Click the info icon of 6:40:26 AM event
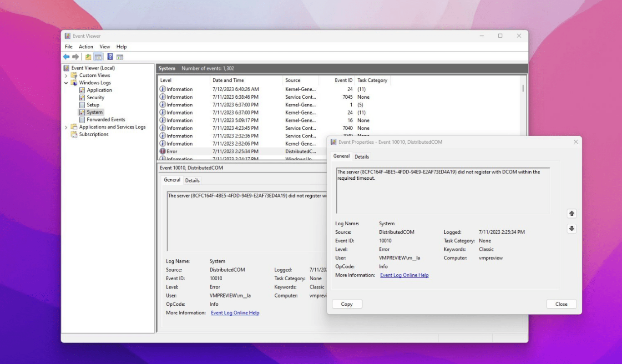Screen dimensions: 622x364 point(162,89)
